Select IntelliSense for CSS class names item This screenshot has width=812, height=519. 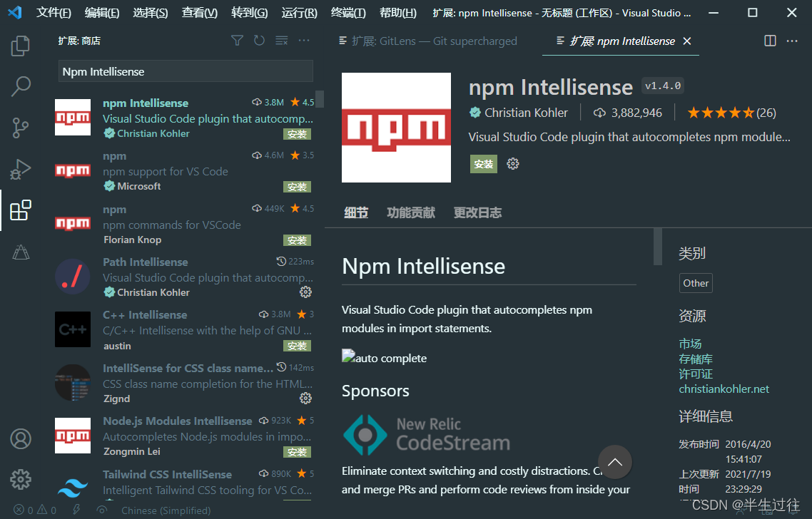184,383
